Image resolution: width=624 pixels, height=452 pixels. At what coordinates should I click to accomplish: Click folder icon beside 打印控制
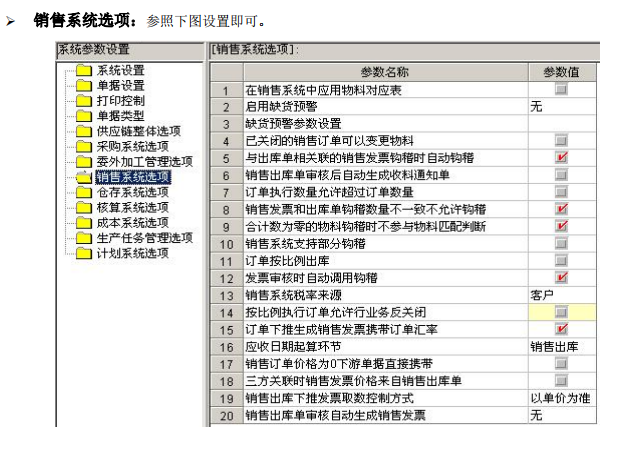click(x=84, y=101)
